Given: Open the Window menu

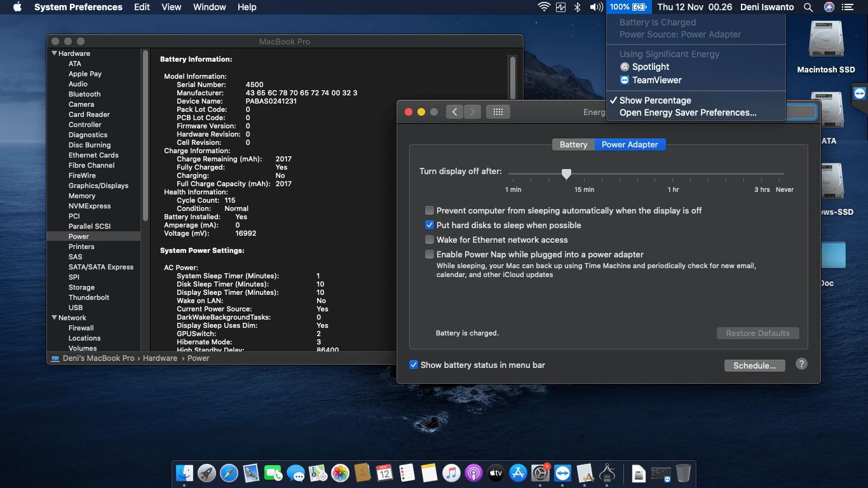Looking at the screenshot, I should point(209,7).
